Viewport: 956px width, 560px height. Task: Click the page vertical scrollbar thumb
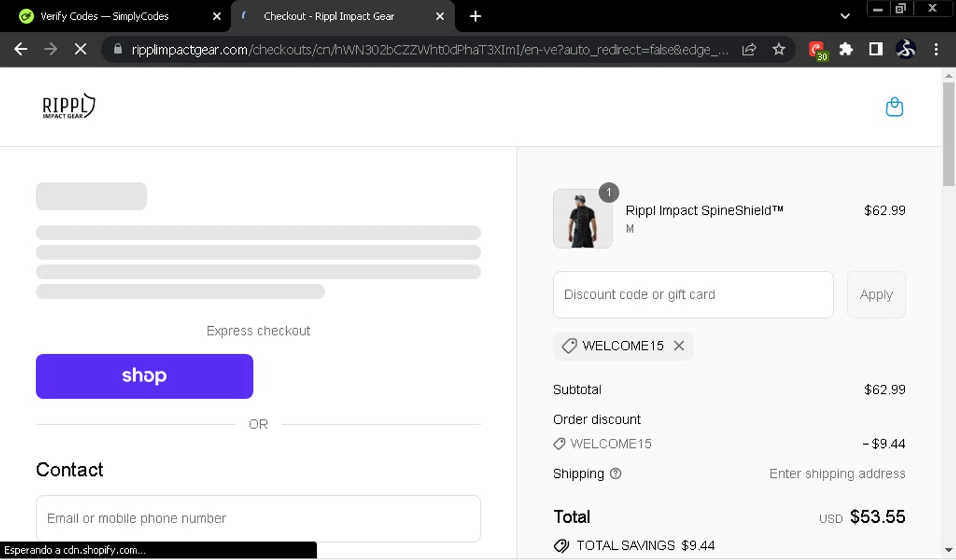[948, 134]
